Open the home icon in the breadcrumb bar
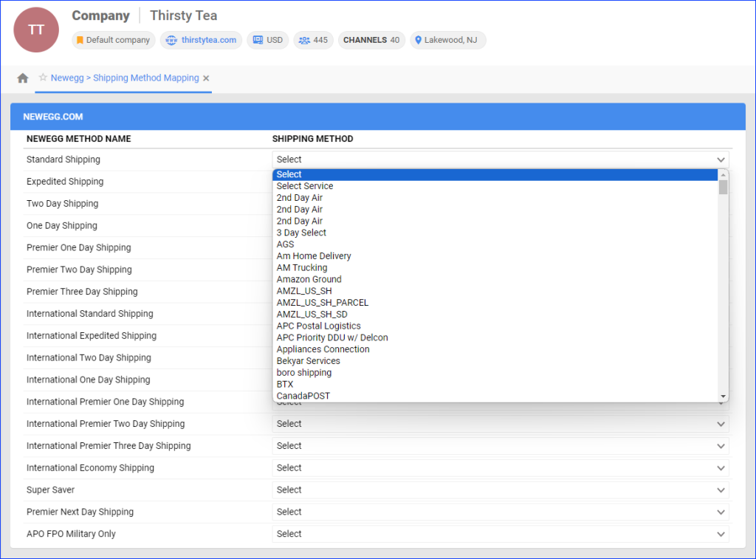 pos(23,78)
